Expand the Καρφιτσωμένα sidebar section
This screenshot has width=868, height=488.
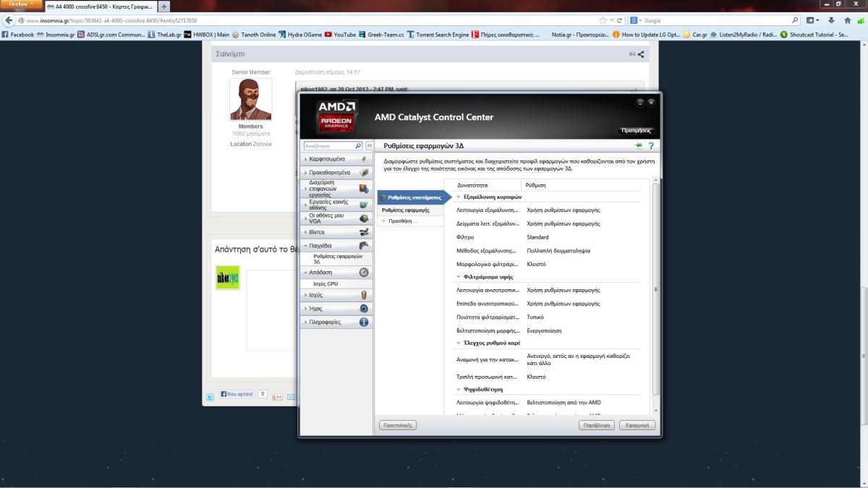coord(305,158)
